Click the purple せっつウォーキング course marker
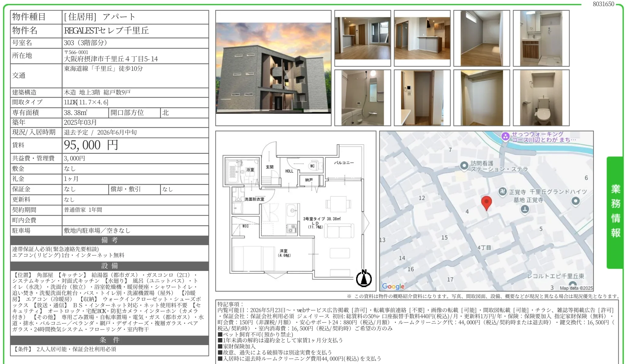The width and height of the screenshot is (628, 364). (x=506, y=136)
